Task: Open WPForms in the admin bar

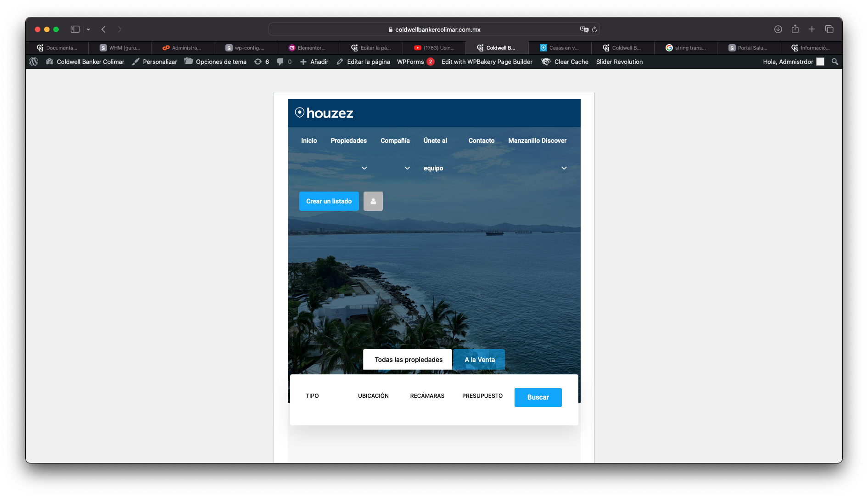Action: tap(415, 62)
